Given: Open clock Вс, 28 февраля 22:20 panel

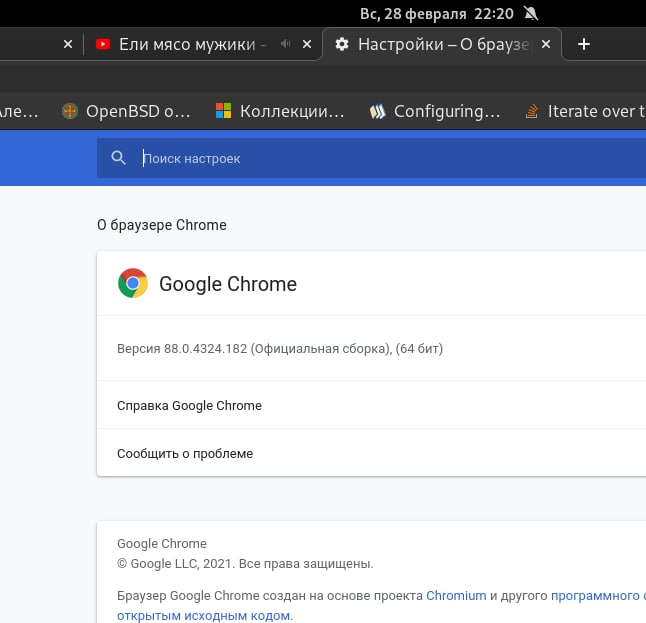Looking at the screenshot, I should tap(437, 14).
